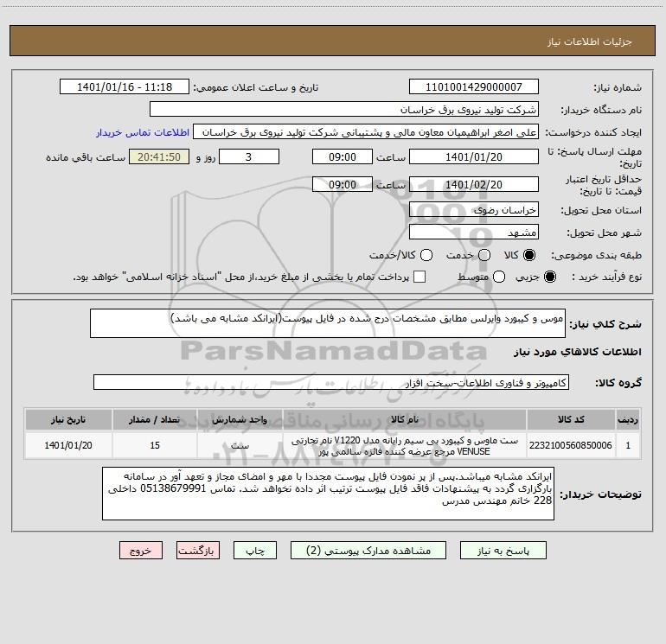Click the announcement date field 1401/01/16 - 11:18
666x644 pixels.
[x=125, y=87]
